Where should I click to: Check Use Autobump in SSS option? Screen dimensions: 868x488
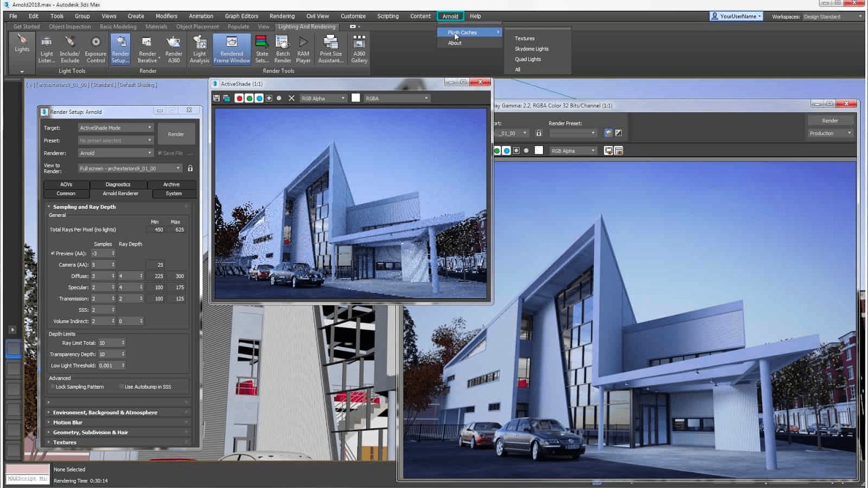[x=122, y=386]
